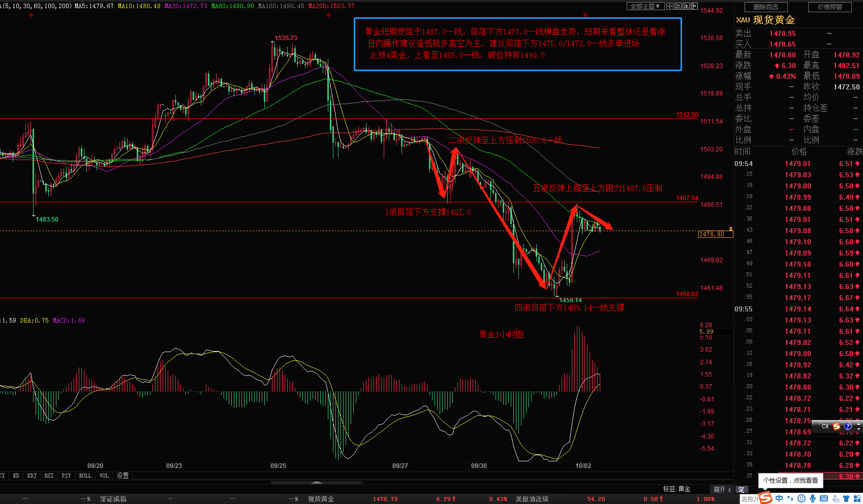The image size is (863, 504).
Task: Click the 最低 value 1478.09
Action: (x=847, y=76)
